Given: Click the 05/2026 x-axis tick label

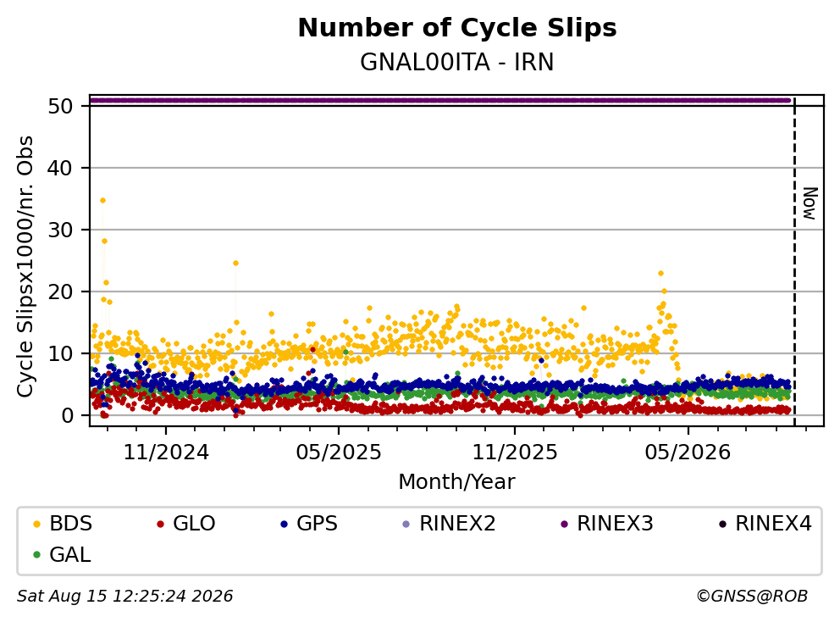Looking at the screenshot, I should (688, 453).
